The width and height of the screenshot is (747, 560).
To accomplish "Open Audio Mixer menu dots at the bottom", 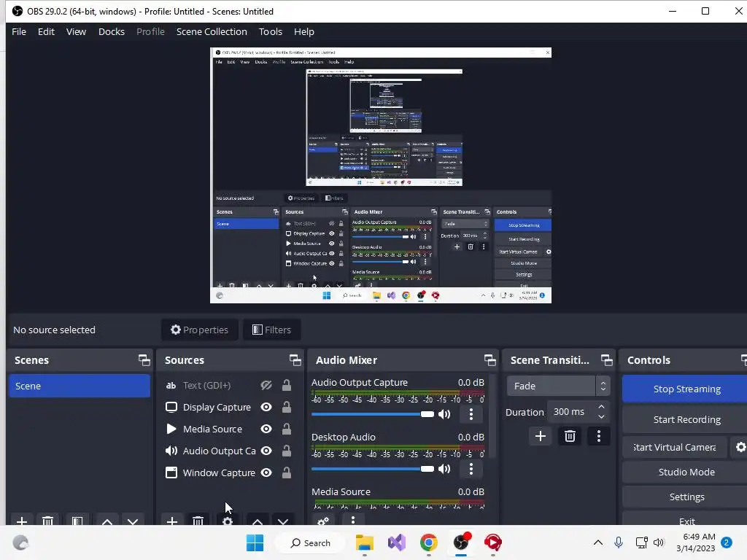I will [353, 520].
